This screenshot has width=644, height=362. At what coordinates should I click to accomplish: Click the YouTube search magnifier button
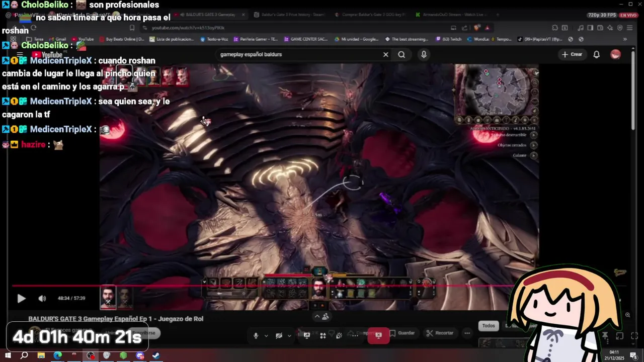tap(401, 54)
